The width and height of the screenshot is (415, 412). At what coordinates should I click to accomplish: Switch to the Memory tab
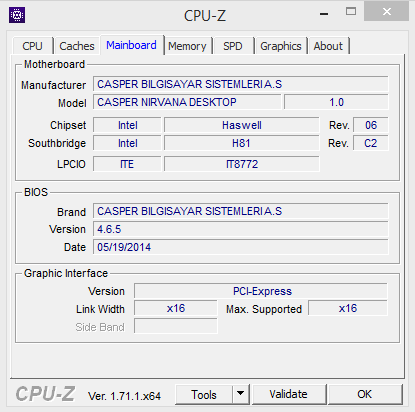[x=187, y=46]
